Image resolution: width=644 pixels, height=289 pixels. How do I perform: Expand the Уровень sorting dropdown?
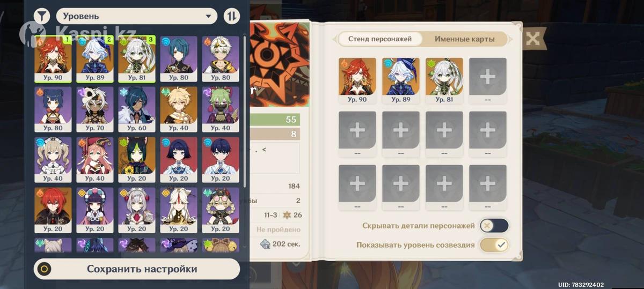[136, 16]
